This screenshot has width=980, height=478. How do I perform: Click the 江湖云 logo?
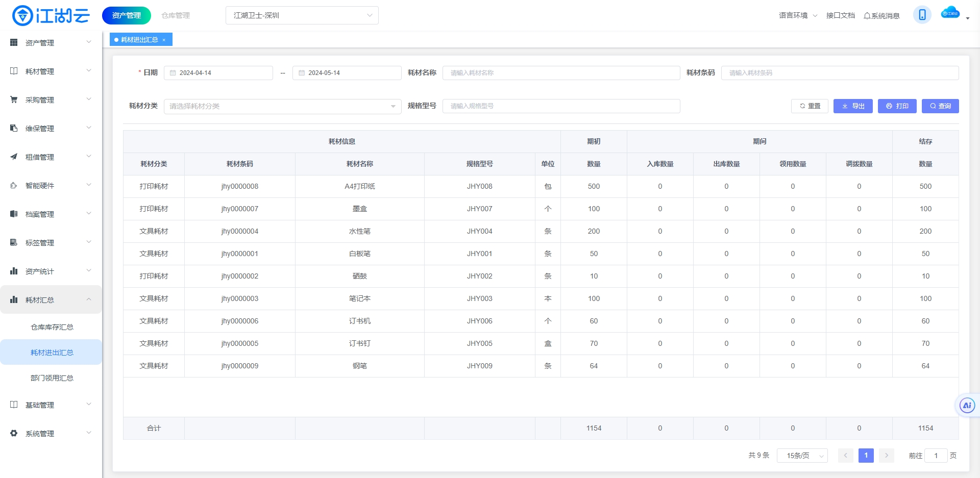pyautogui.click(x=51, y=15)
